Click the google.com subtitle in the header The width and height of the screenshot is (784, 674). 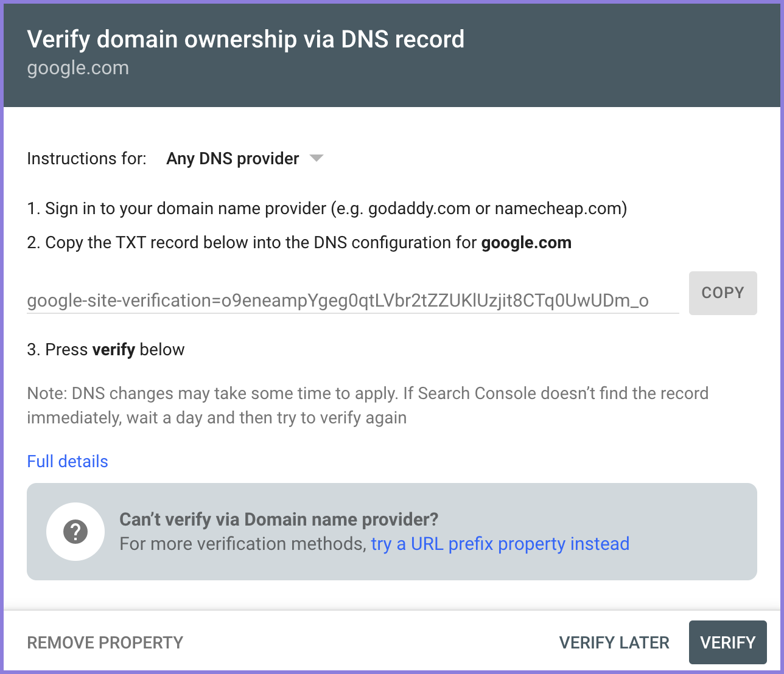pyautogui.click(x=77, y=68)
